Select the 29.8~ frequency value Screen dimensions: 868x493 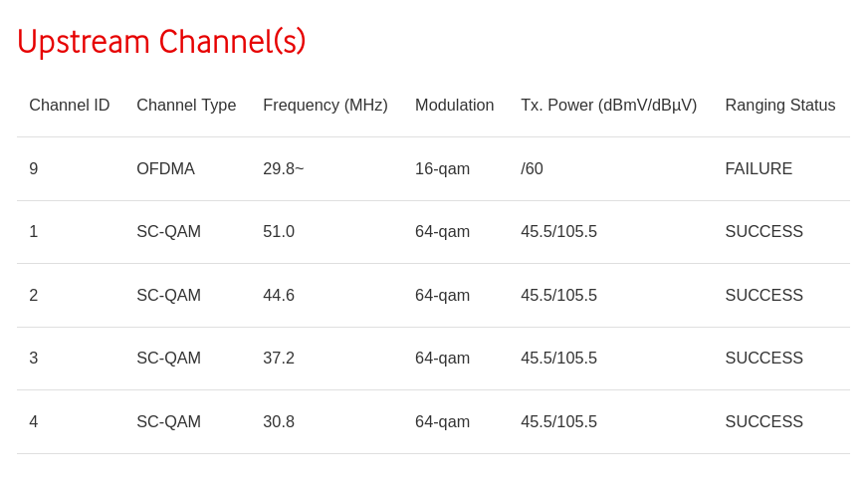pyautogui.click(x=283, y=168)
